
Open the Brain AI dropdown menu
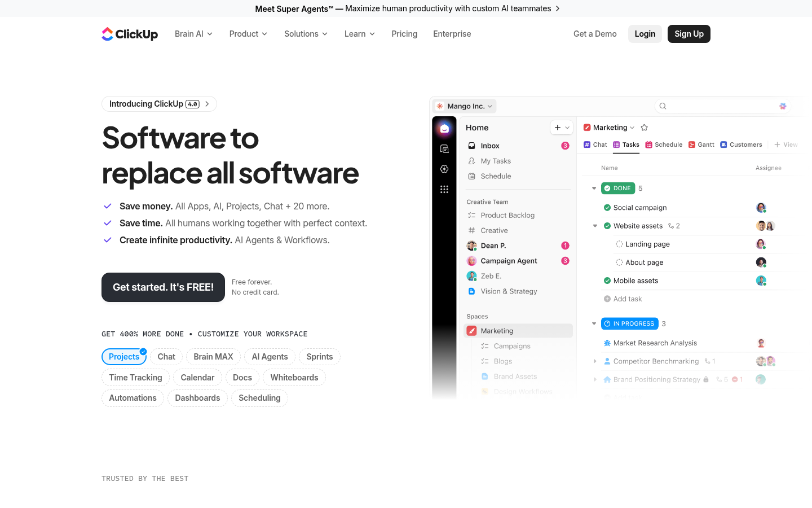pos(193,34)
